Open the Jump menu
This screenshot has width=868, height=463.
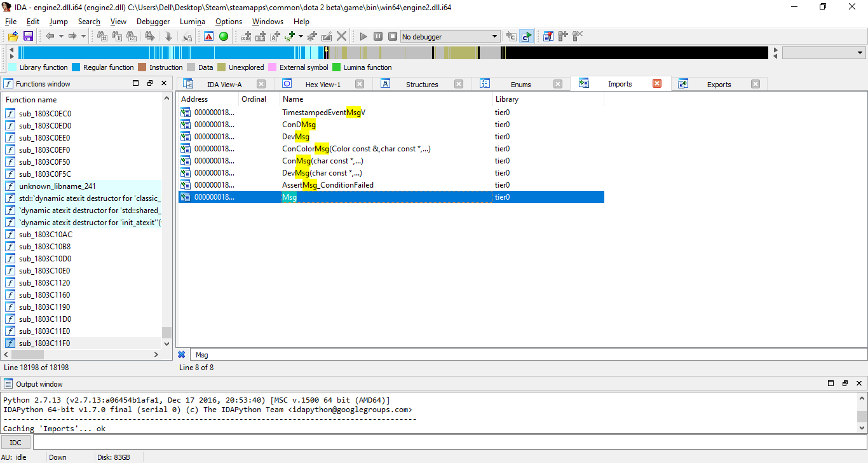tap(58, 21)
